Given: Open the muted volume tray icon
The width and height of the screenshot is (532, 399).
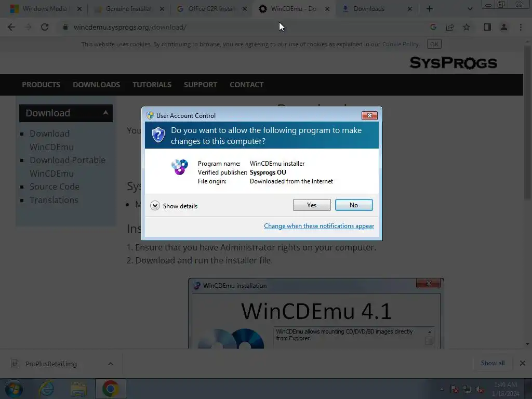Looking at the screenshot, I should click(x=480, y=389).
